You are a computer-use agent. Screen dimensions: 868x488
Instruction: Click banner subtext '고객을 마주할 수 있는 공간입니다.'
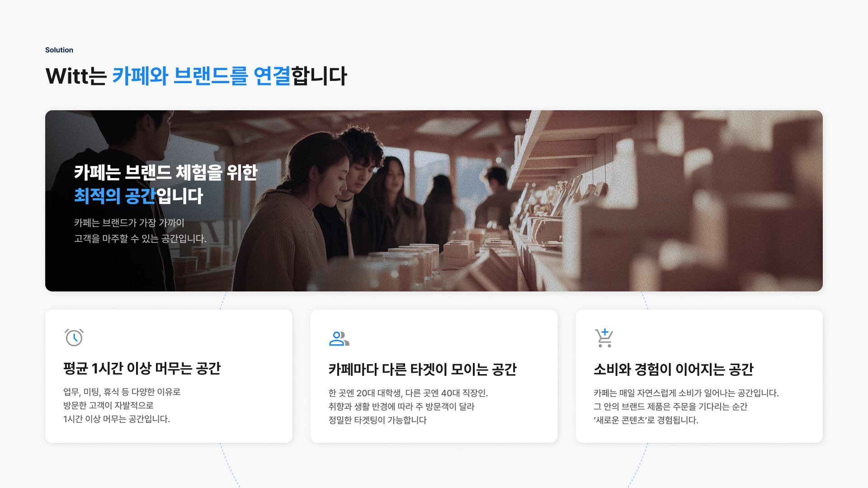140,239
